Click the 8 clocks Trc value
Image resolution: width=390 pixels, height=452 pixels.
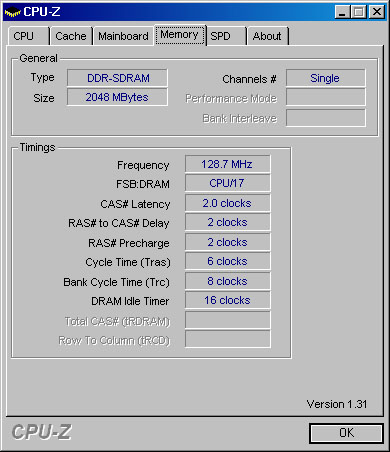pos(228,281)
